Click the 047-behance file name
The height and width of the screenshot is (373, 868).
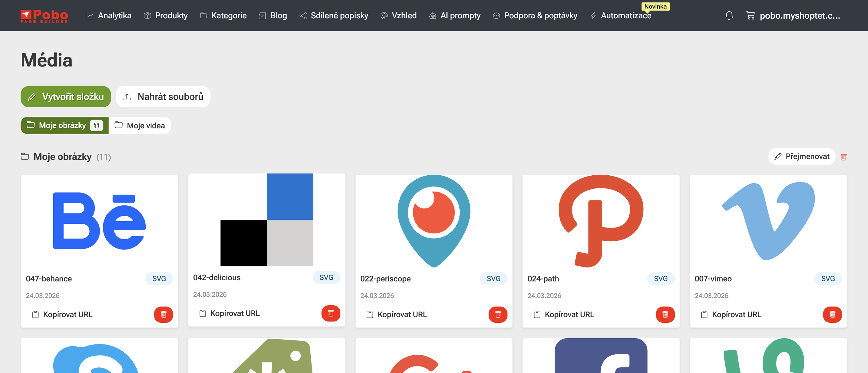click(49, 279)
